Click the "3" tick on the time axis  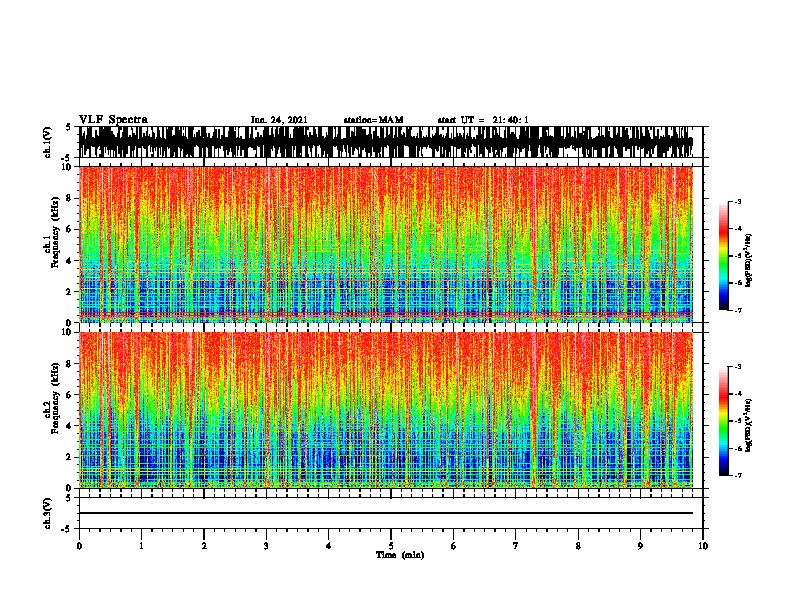266,546
